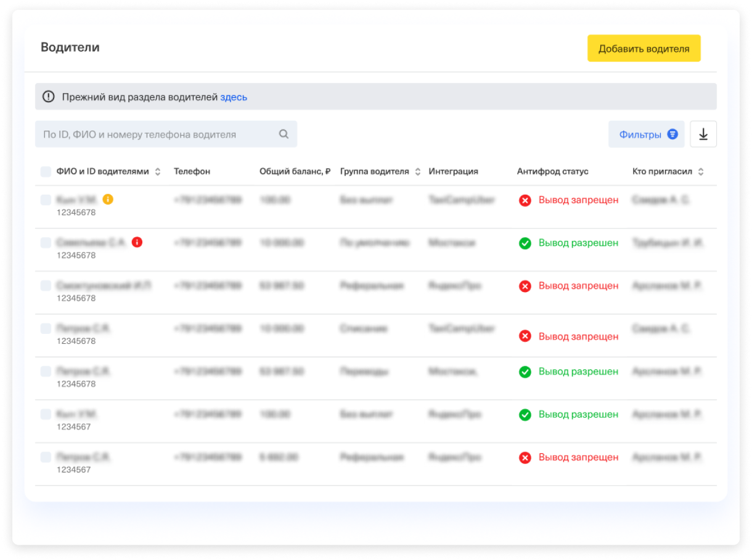Click the download icon next to Фильтры
Screen dimensions: 752x560
(x=703, y=134)
